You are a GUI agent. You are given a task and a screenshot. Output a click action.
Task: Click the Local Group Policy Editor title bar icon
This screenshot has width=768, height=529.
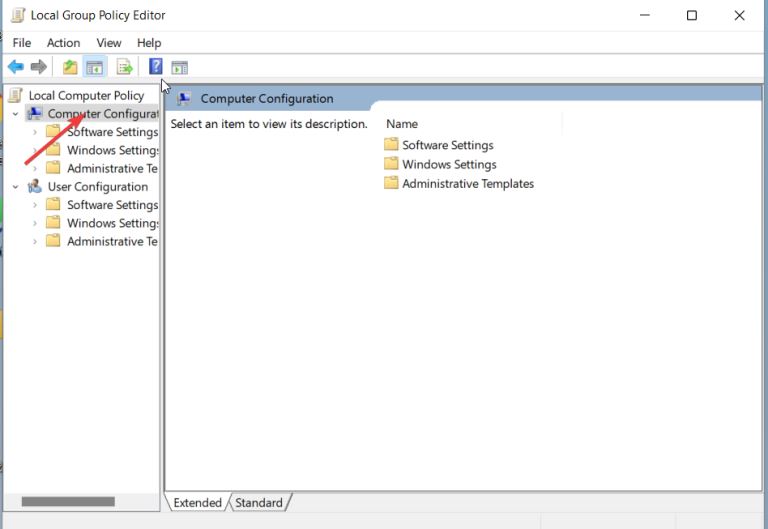pos(18,15)
